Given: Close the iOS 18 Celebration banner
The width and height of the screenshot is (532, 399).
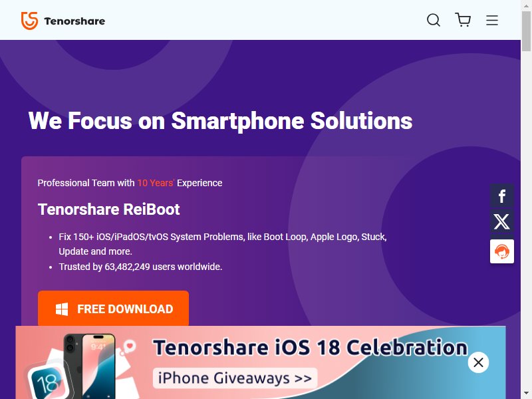Looking at the screenshot, I should 478,362.
